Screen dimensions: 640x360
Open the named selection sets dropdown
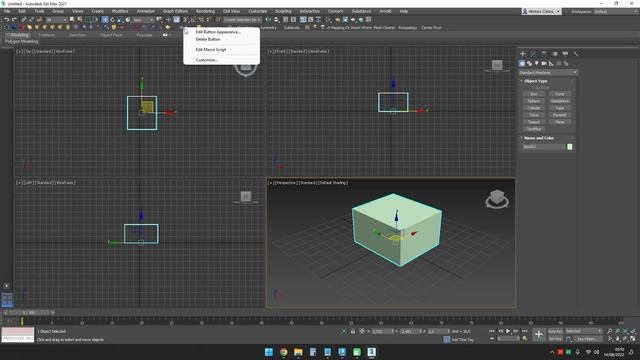click(x=242, y=19)
